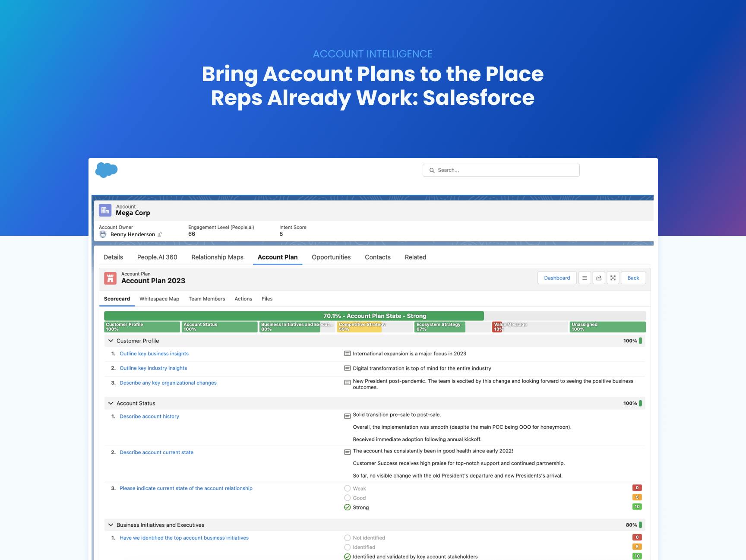
Task: Click the Value Message 13% segment
Action: pyautogui.click(x=530, y=327)
